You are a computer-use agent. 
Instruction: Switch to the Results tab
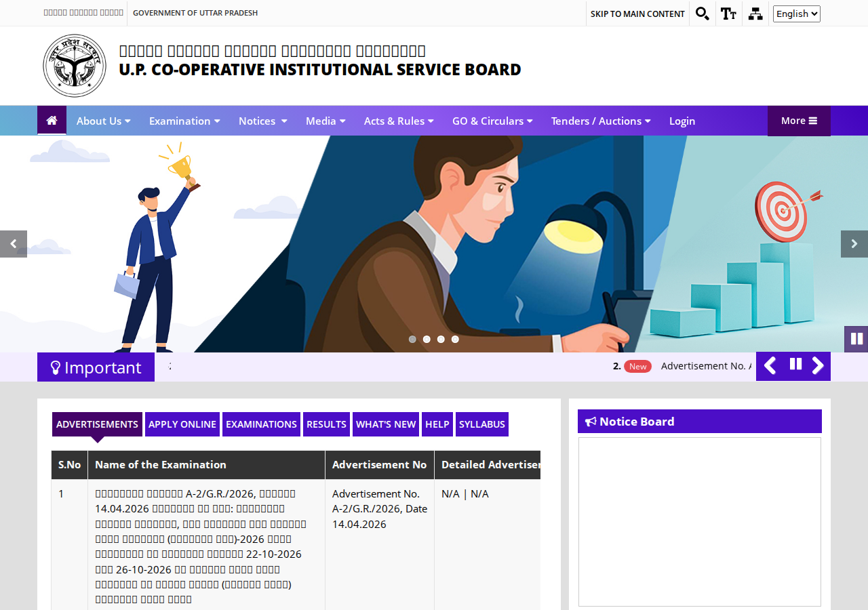pyautogui.click(x=326, y=424)
